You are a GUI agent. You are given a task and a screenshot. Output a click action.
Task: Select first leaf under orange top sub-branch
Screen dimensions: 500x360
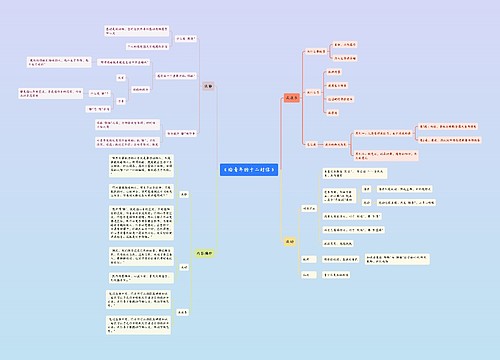[345, 44]
